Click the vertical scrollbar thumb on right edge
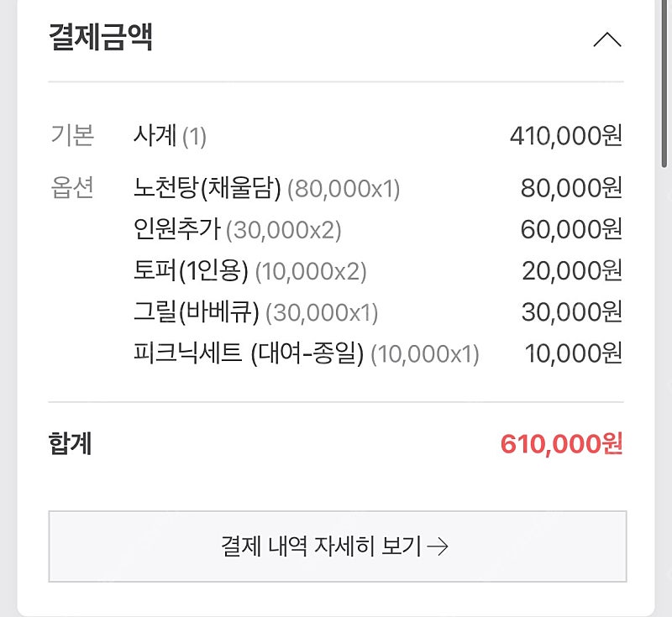This screenshot has width=672, height=617. click(664, 83)
